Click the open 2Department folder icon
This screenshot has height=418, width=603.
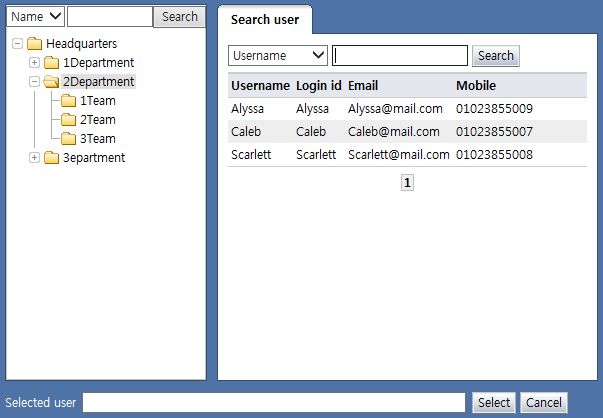(51, 82)
